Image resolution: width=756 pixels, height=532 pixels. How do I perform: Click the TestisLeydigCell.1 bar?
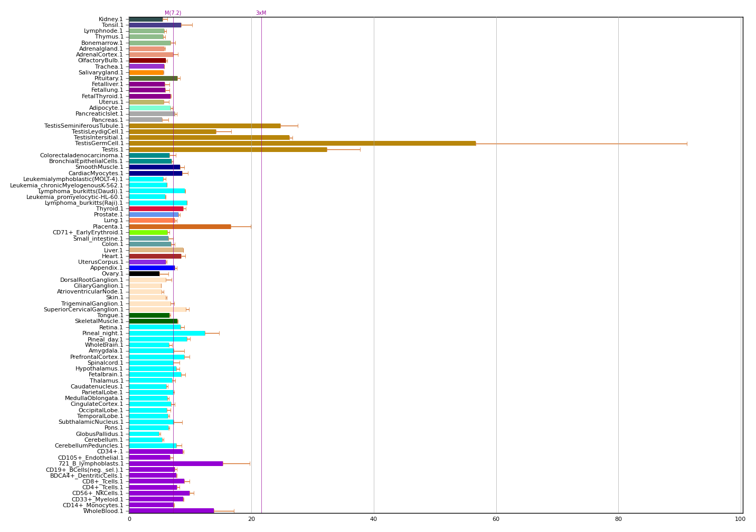tap(172, 131)
